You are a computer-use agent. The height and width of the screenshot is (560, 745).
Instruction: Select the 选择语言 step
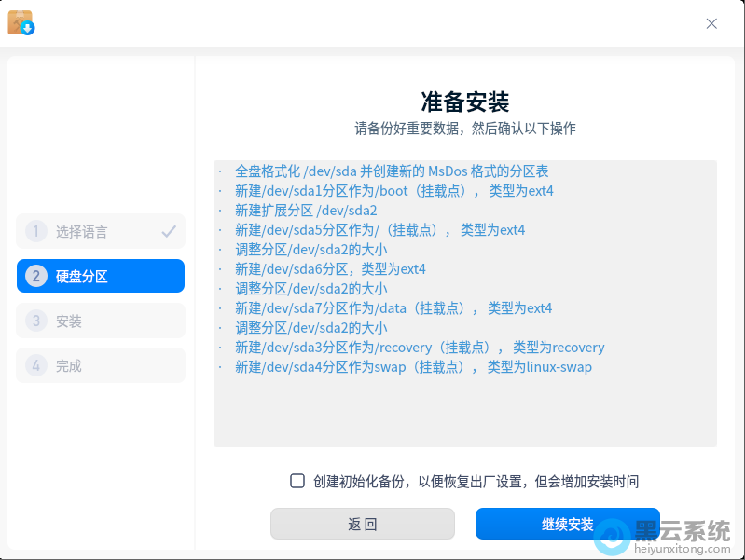coord(100,231)
